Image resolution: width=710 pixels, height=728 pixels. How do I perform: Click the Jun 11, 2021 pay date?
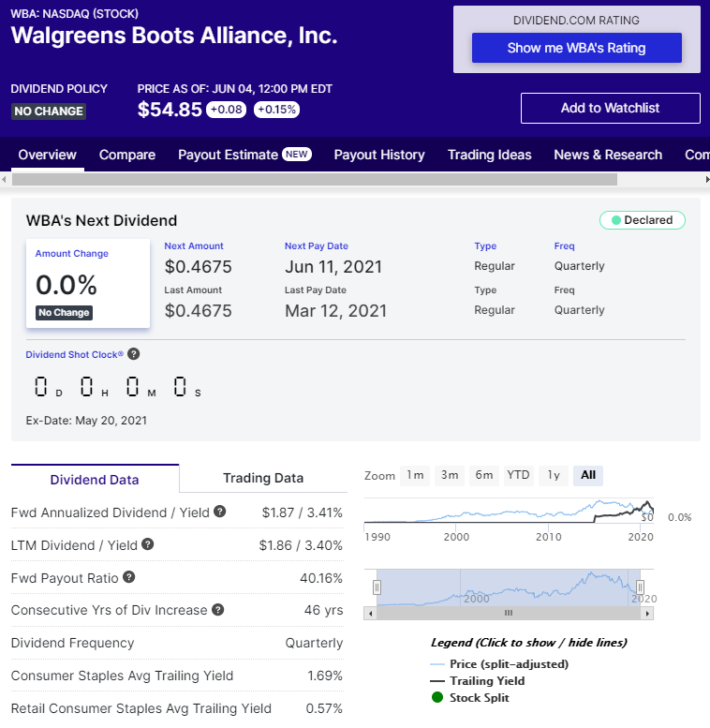tap(333, 267)
